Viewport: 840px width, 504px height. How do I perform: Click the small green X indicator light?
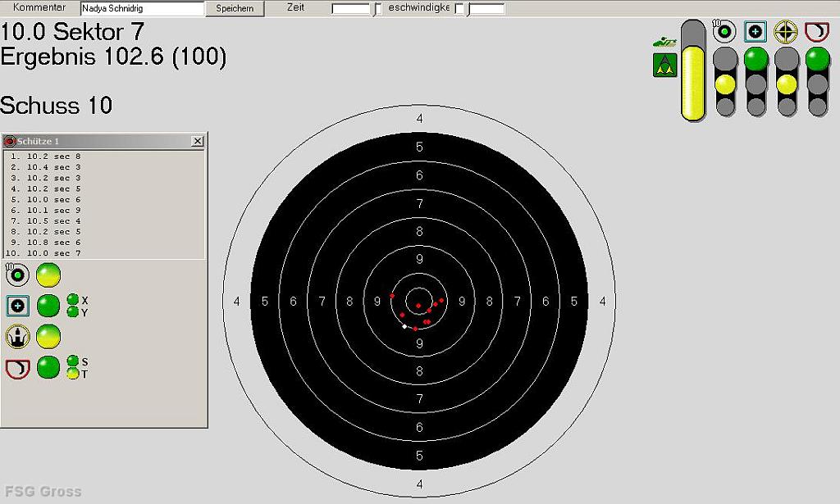point(73,300)
